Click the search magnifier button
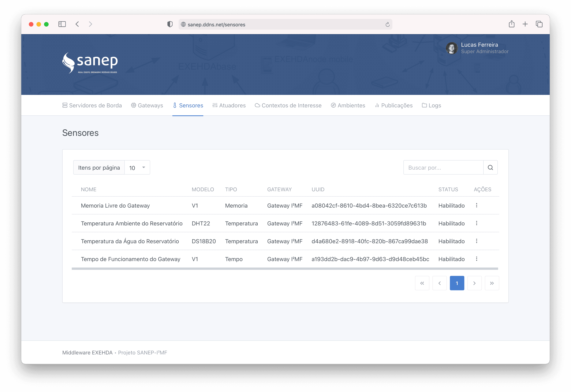Screen dimensions: 571x392 pyautogui.click(x=490, y=168)
